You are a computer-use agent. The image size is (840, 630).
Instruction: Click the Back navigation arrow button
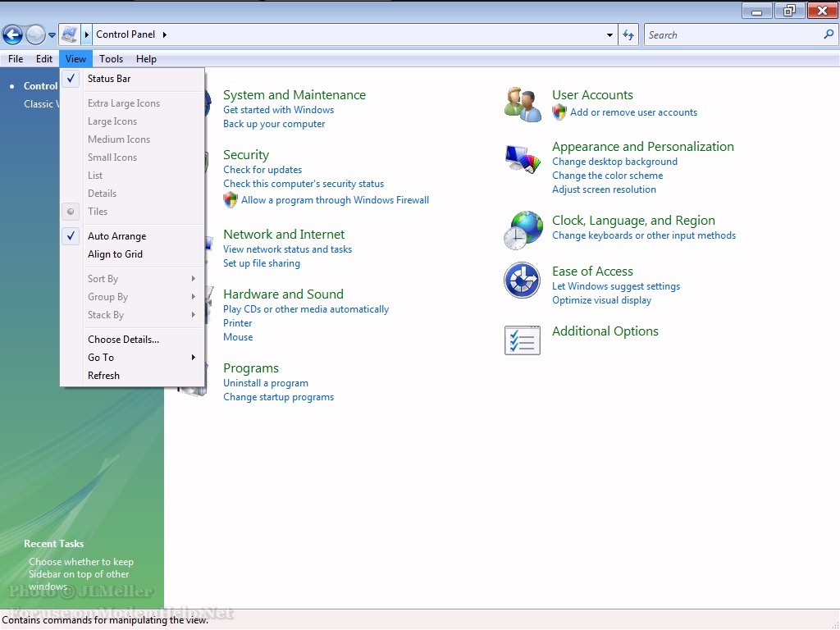coord(12,34)
